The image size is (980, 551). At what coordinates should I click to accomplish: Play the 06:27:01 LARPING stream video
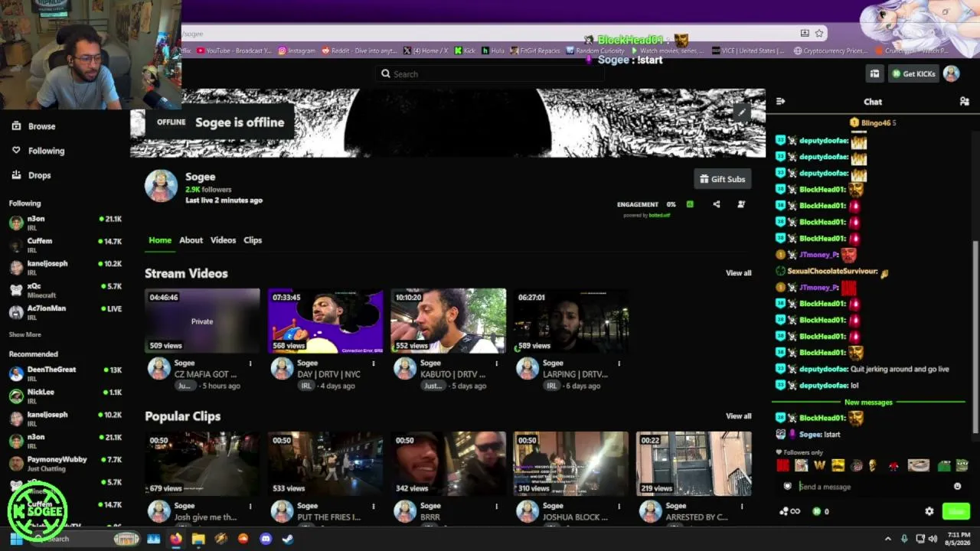[x=571, y=321]
